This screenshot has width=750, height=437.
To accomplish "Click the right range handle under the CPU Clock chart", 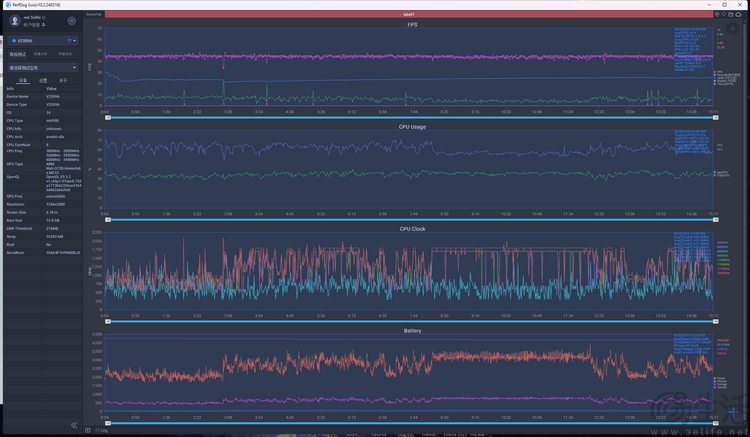I will 716,321.
